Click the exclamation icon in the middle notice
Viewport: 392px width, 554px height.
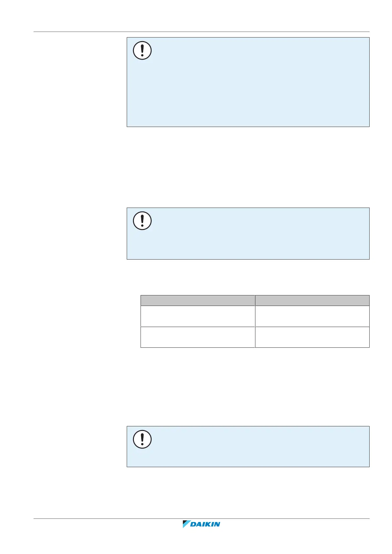point(142,221)
